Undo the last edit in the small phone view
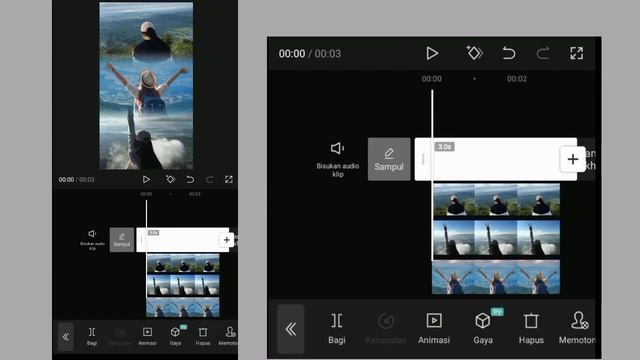The height and width of the screenshot is (360, 640). [190, 179]
